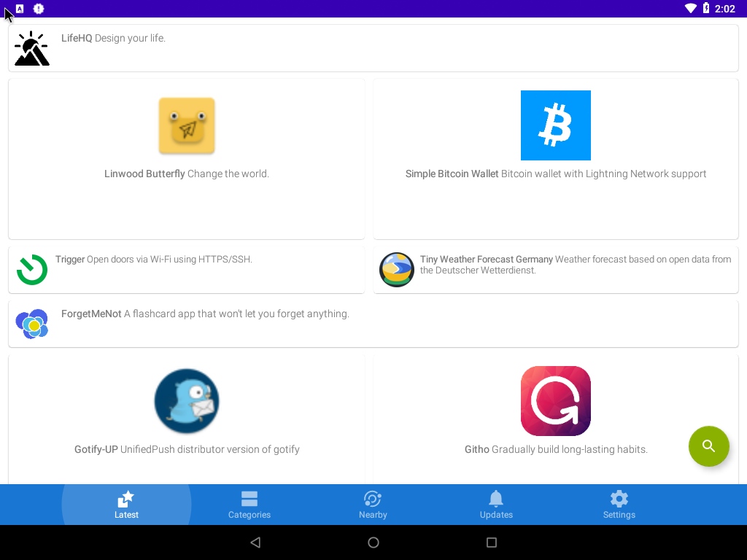Screen dimensions: 747x560
Task: Switch to the Categories tab
Action: point(249,505)
